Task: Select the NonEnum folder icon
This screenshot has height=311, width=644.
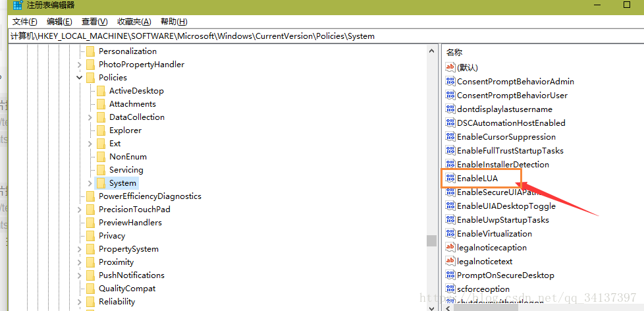Action: click(x=101, y=157)
